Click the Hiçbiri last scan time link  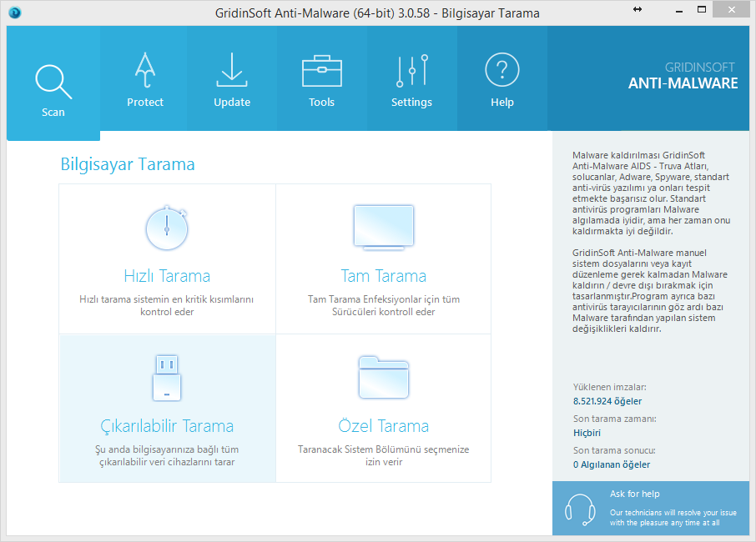click(x=587, y=433)
